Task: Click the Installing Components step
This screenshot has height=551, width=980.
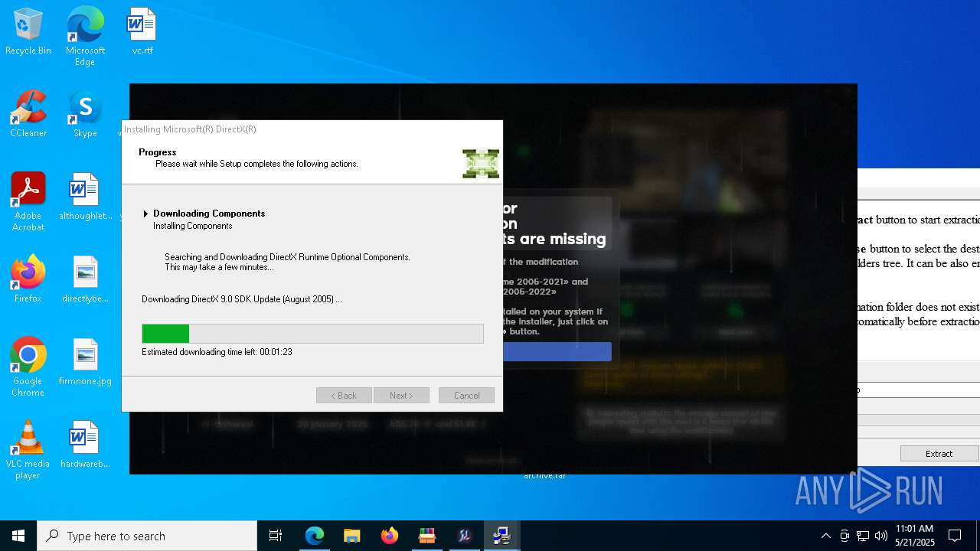Action: (x=192, y=226)
